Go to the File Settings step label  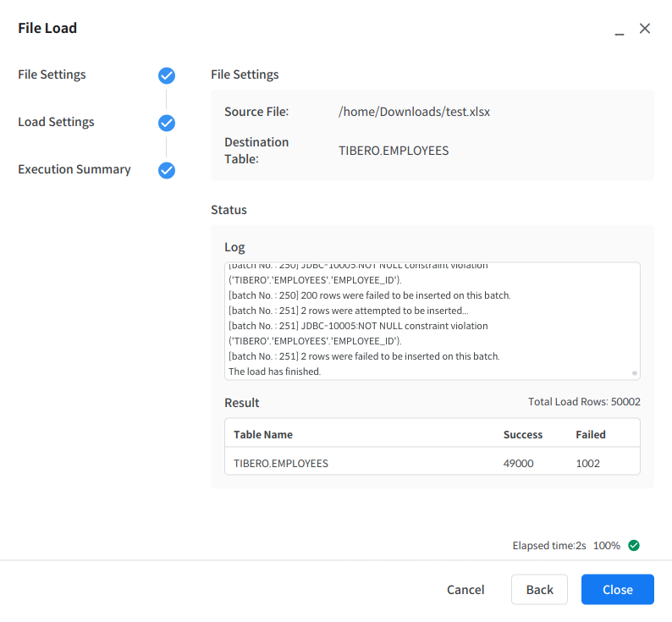(52, 74)
